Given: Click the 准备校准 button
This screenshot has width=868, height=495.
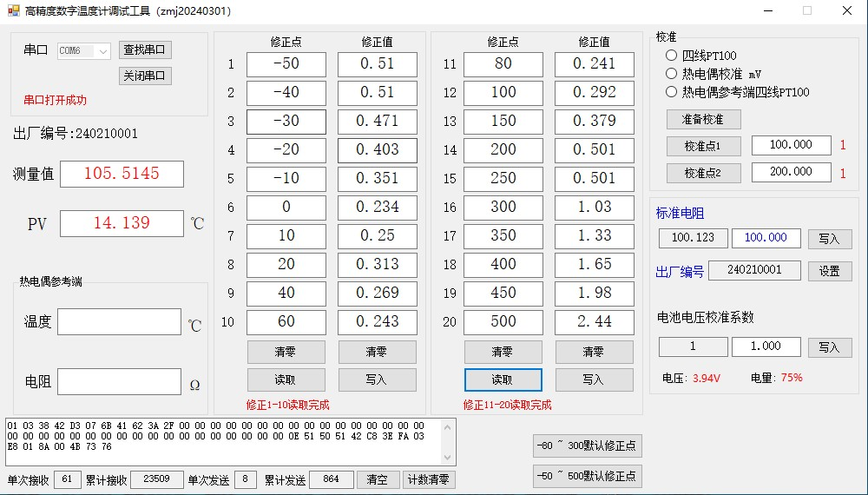Looking at the screenshot, I should tap(703, 119).
